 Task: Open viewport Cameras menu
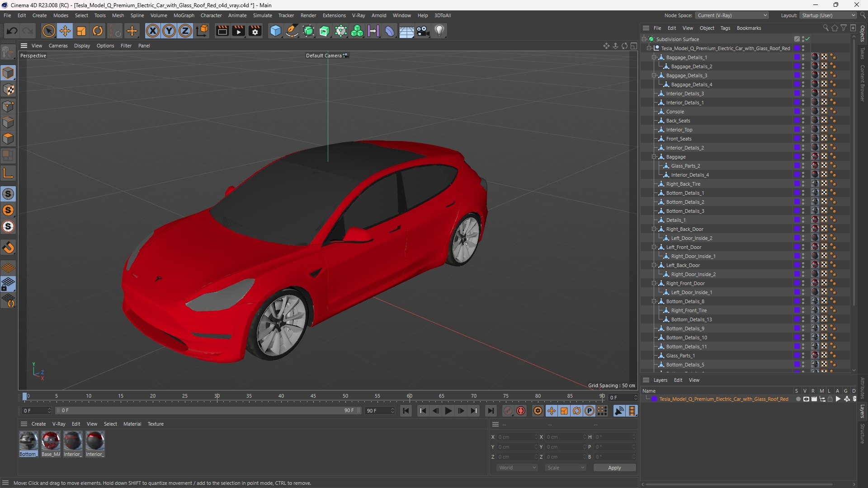click(x=58, y=46)
